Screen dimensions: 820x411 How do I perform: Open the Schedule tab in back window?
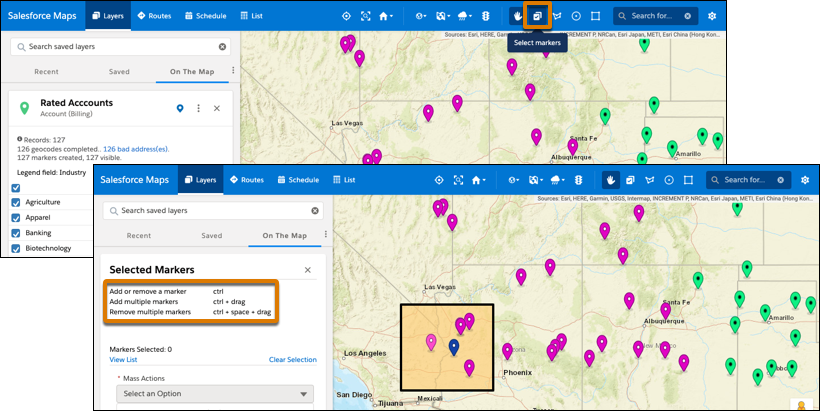[x=206, y=16]
